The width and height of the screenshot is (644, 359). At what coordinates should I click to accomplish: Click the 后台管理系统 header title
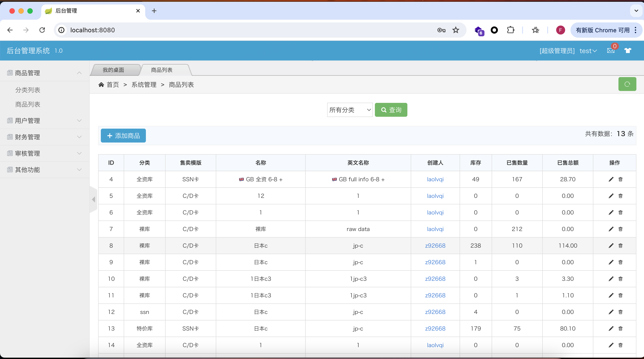pos(28,51)
